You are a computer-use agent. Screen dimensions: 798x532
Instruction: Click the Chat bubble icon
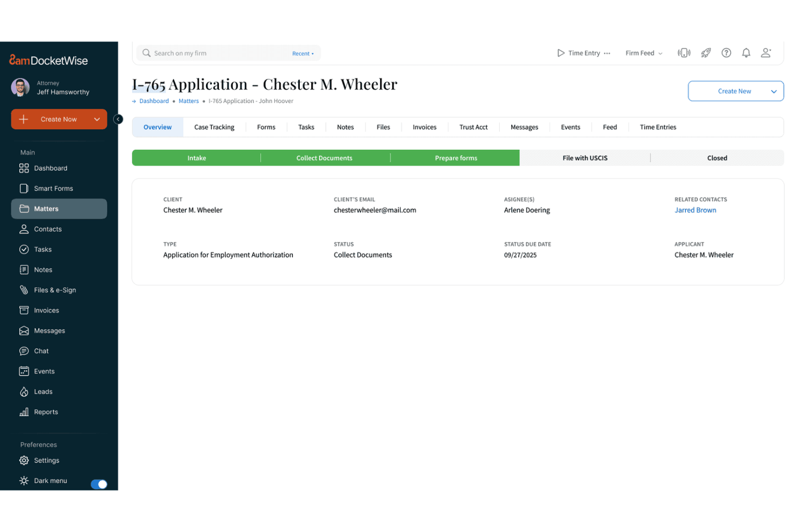(x=24, y=351)
